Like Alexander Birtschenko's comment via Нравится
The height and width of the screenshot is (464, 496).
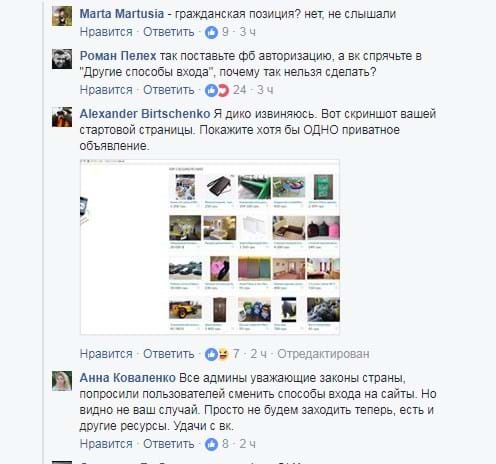point(106,354)
